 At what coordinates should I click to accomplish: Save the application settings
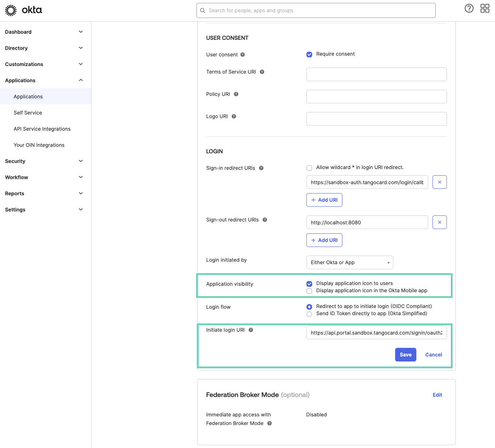coord(406,355)
